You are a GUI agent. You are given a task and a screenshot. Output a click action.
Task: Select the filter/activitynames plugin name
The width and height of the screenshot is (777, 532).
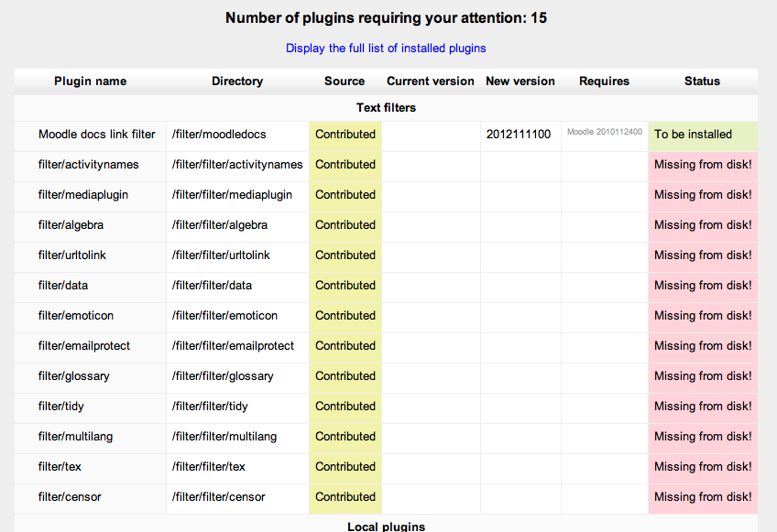(88, 165)
